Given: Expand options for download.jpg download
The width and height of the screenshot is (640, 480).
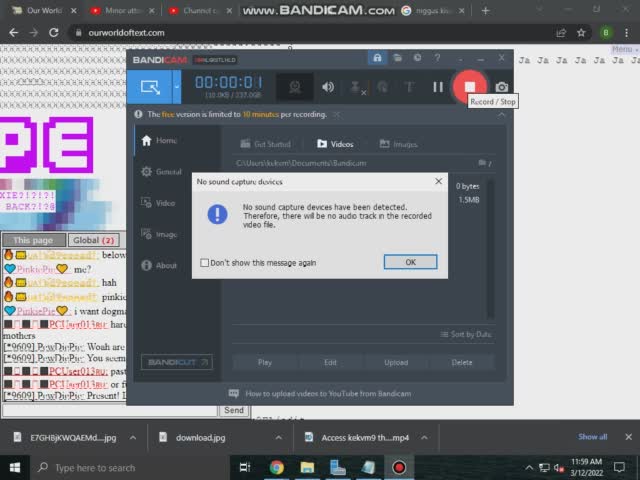Looking at the screenshot, I should (x=279, y=438).
